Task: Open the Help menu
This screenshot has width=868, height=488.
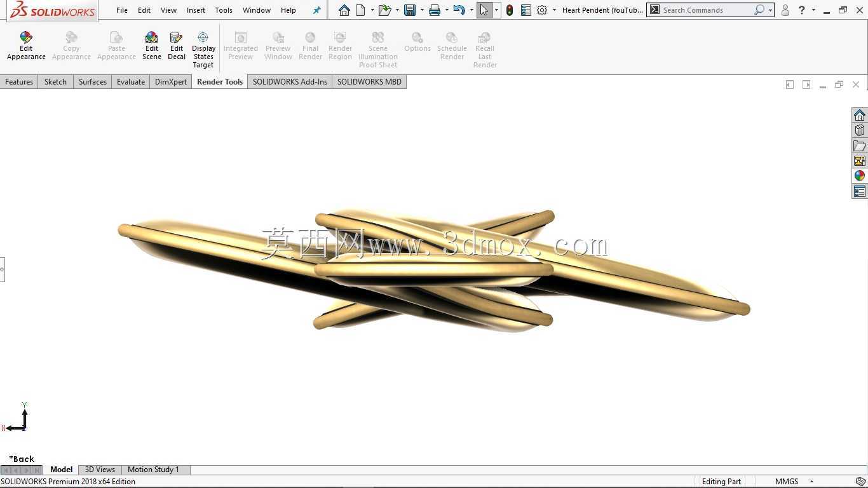Action: tap(288, 10)
